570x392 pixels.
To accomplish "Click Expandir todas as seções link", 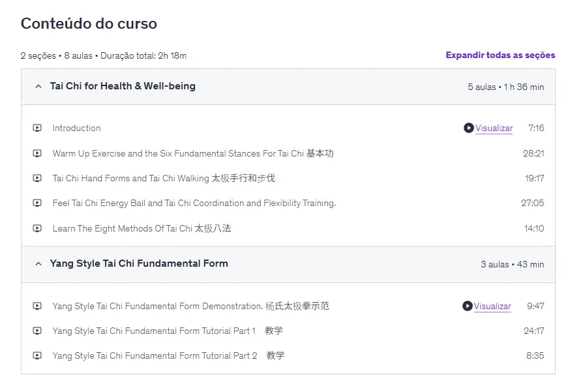I will pos(500,55).
